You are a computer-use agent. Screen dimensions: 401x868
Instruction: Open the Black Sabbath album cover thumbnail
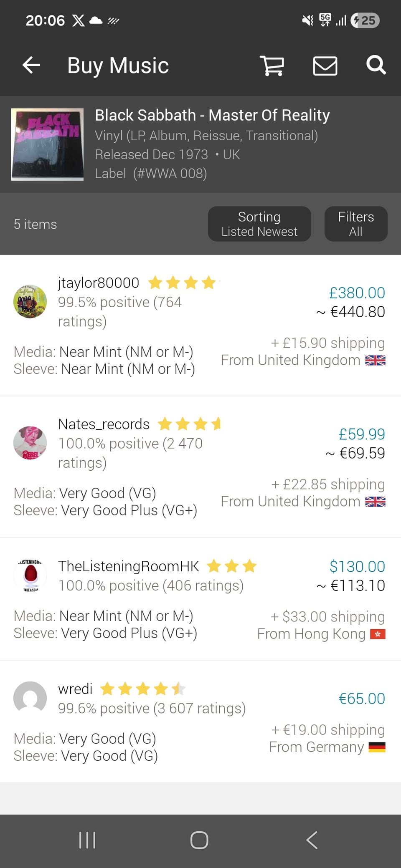[47, 144]
